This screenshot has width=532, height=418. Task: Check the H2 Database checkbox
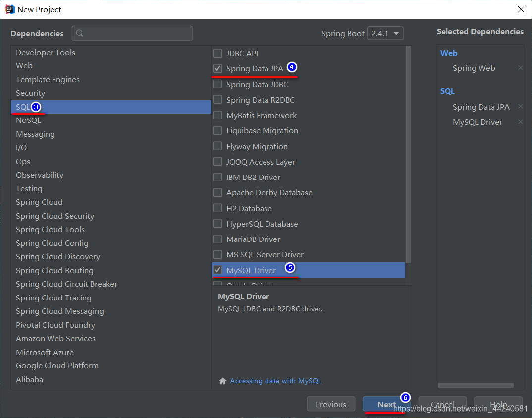(x=217, y=208)
